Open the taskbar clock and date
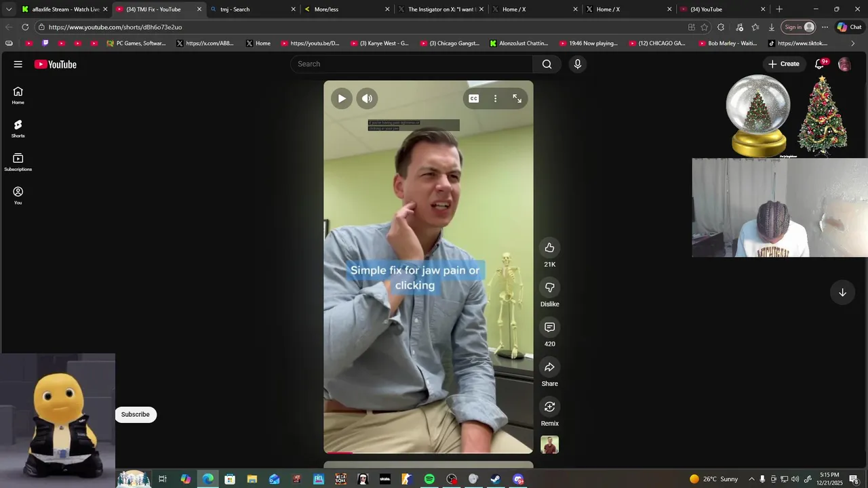 [830, 479]
